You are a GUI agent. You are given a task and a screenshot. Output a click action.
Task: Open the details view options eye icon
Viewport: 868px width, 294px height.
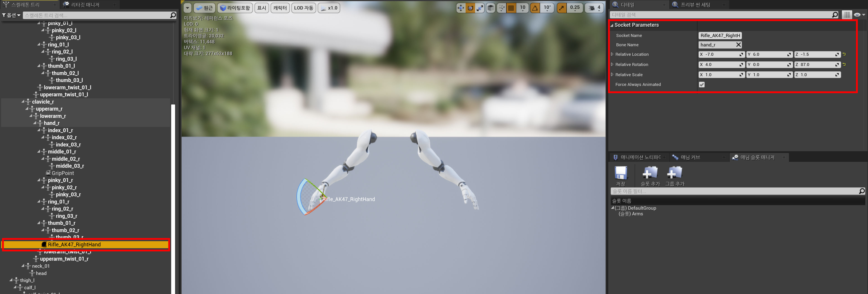pos(859,15)
